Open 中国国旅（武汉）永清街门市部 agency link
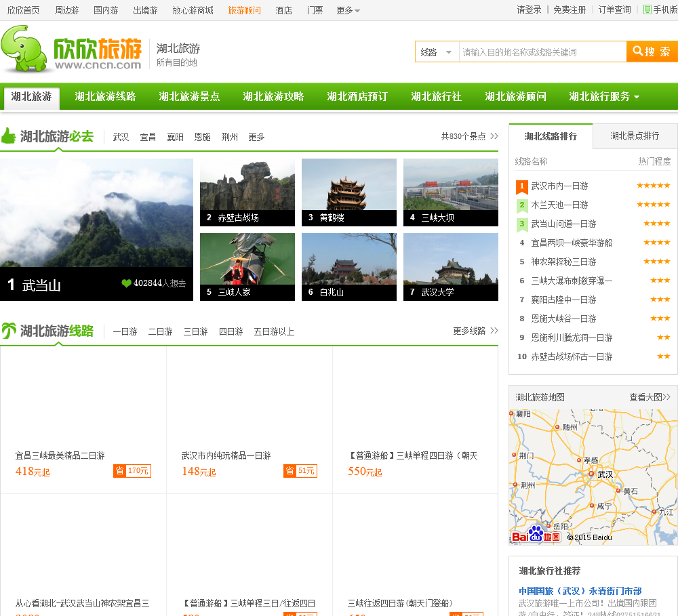The height and width of the screenshot is (616, 678). click(x=580, y=591)
